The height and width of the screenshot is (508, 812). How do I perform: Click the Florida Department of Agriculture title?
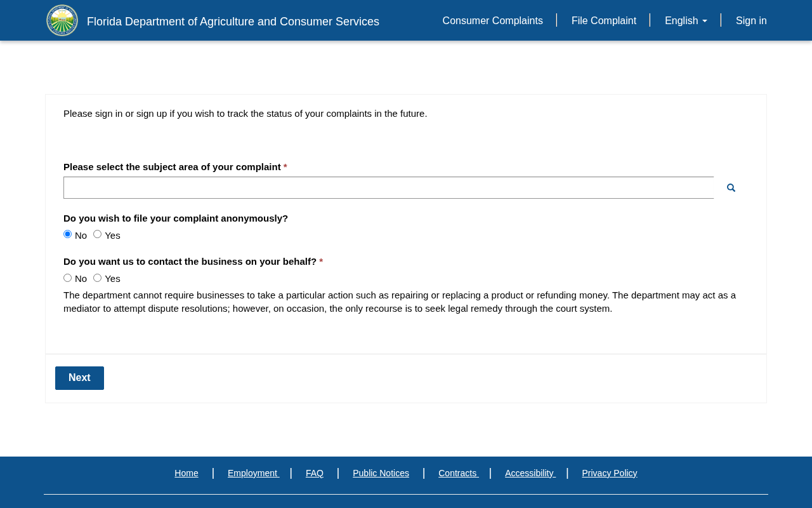click(233, 22)
